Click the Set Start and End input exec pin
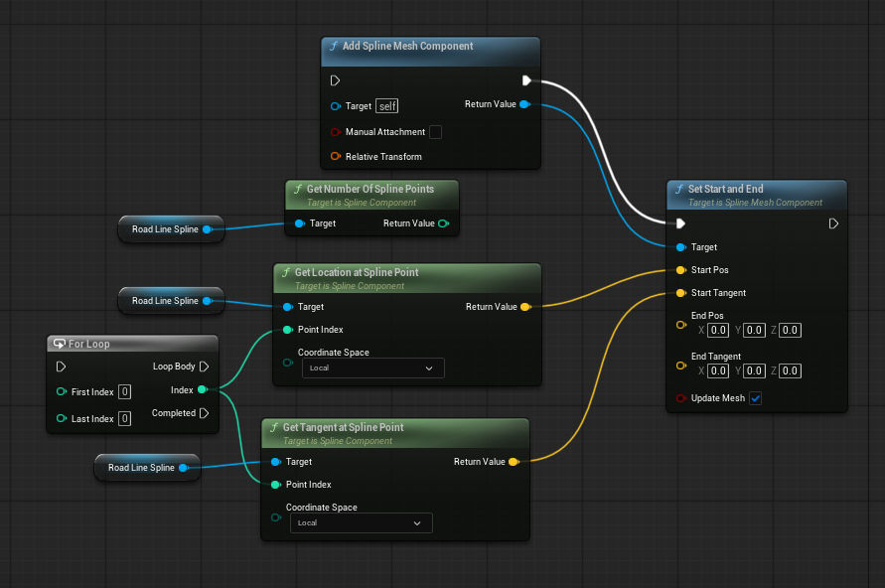This screenshot has height=588, width=885. [x=680, y=223]
